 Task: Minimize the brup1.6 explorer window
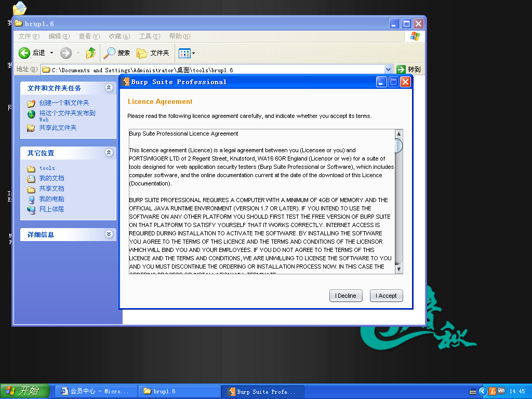click(394, 24)
